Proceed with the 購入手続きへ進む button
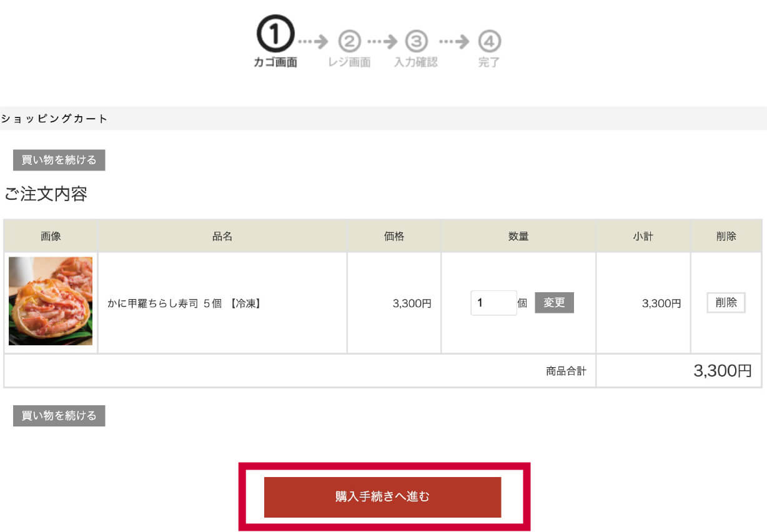This screenshot has width=767, height=532. tap(382, 497)
